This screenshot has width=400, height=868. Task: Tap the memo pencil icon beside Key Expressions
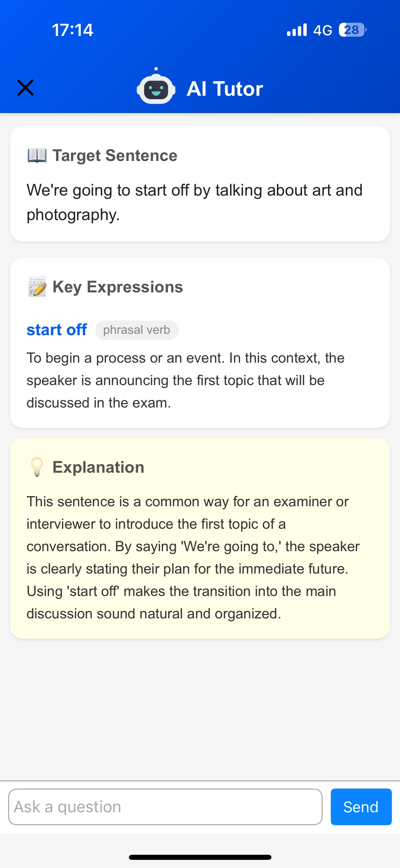coord(37,287)
